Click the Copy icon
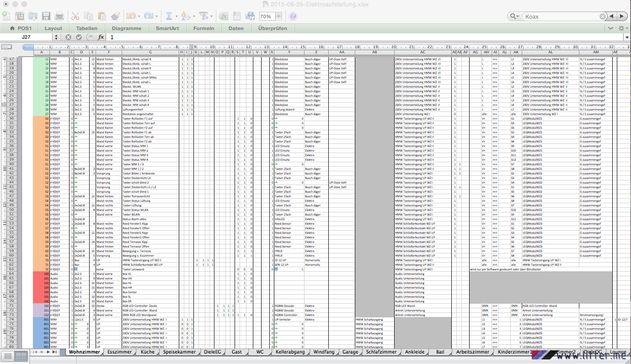 pos(89,16)
